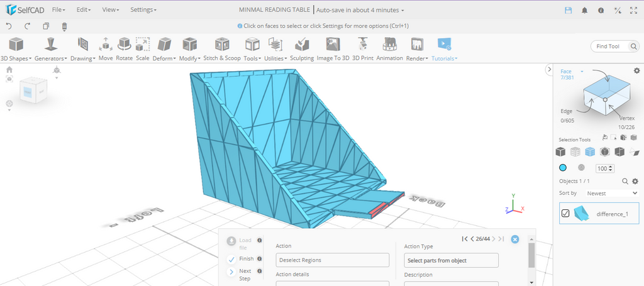
Task: Select the wireframe cube selection tool
Action: tap(575, 152)
